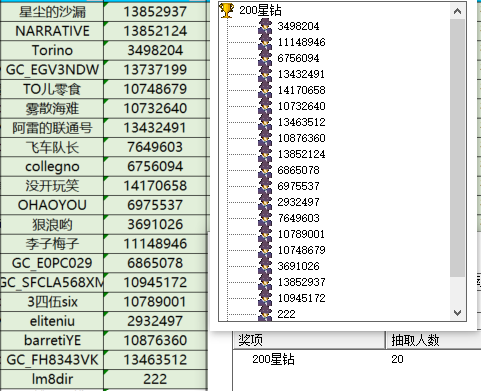Click the avatar icon next to 3498204

(x=265, y=26)
